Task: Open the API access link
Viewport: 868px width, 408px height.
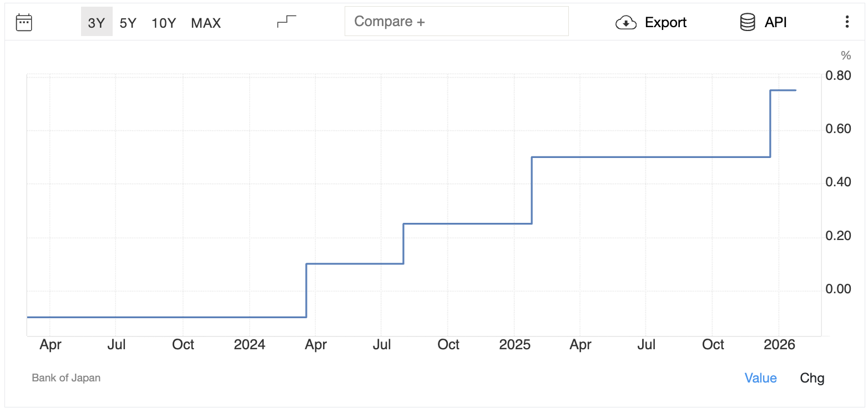Action: tap(775, 22)
